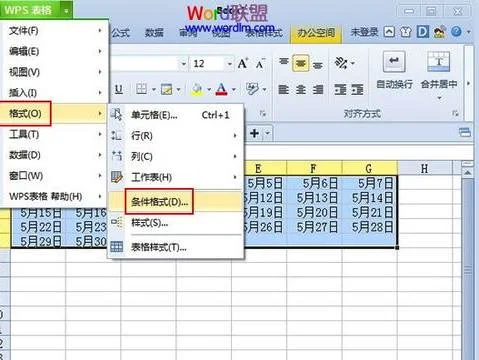Collapse the ribbon with up-arrow icon
Screen dimensions: 479x360
(389, 32)
